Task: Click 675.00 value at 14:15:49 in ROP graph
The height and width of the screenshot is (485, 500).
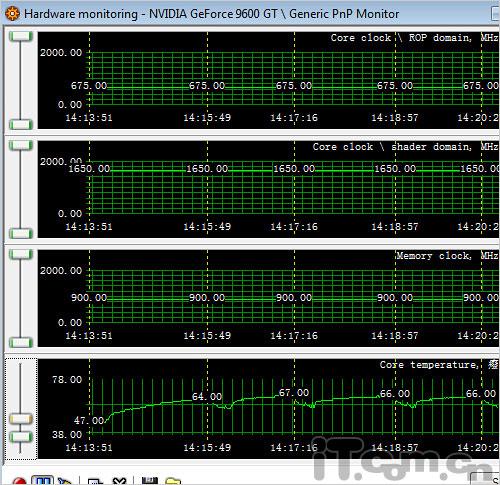Action: coord(207,86)
